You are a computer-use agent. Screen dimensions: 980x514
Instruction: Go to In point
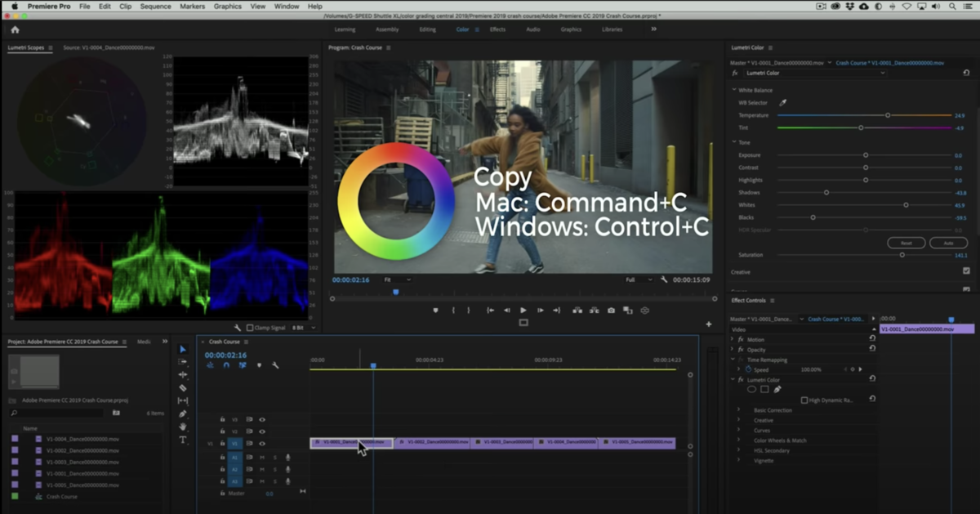pos(490,311)
